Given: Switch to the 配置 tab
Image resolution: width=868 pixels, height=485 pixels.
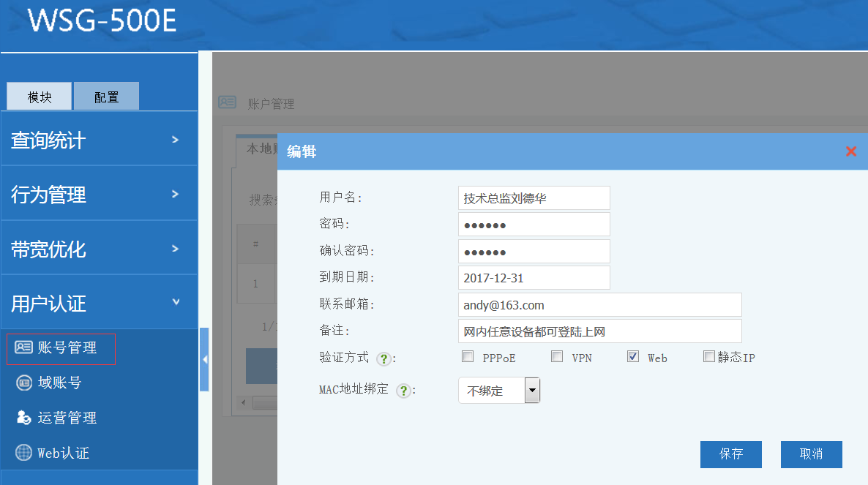Looking at the screenshot, I should (106, 97).
